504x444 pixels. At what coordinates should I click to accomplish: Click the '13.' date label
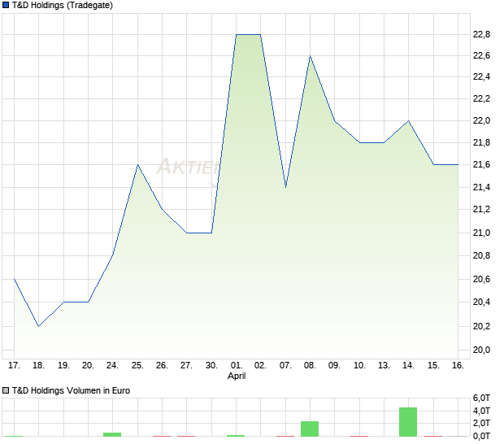[384, 366]
